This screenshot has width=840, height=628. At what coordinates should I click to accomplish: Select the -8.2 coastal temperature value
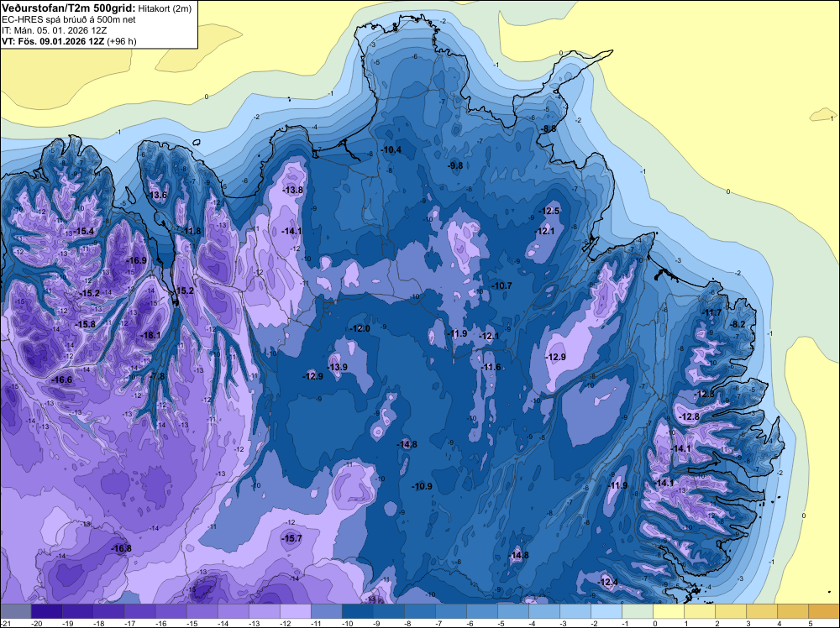738,324
